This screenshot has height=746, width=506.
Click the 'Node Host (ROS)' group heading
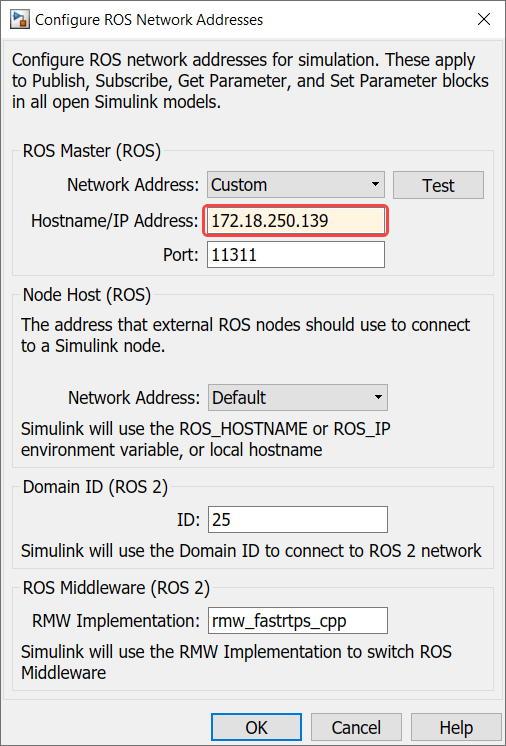pos(87,295)
